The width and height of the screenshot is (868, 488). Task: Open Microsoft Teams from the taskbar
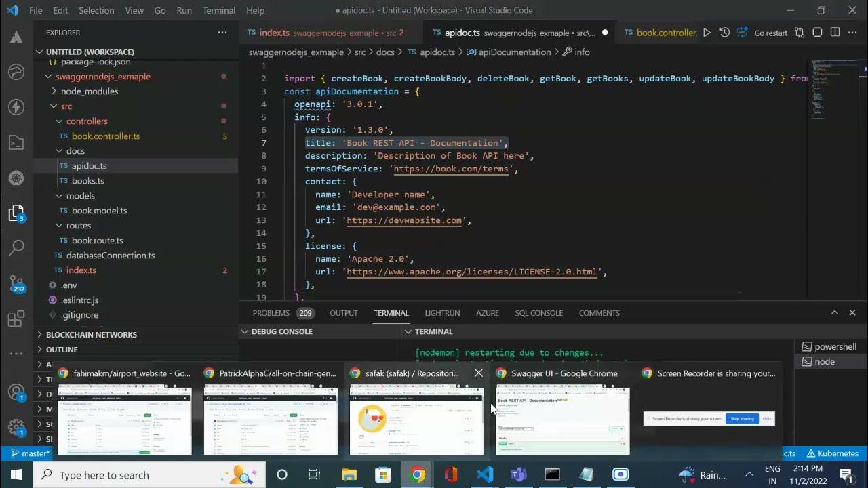point(519,474)
